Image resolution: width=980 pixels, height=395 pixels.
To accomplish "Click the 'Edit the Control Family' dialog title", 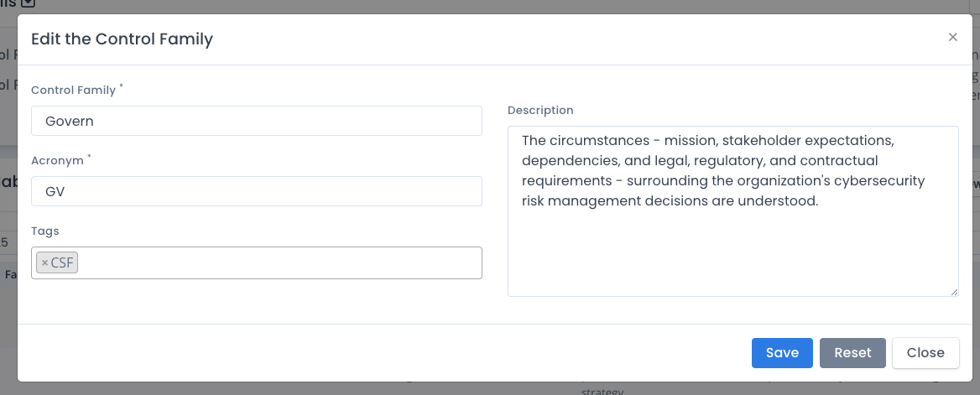I will (x=122, y=39).
